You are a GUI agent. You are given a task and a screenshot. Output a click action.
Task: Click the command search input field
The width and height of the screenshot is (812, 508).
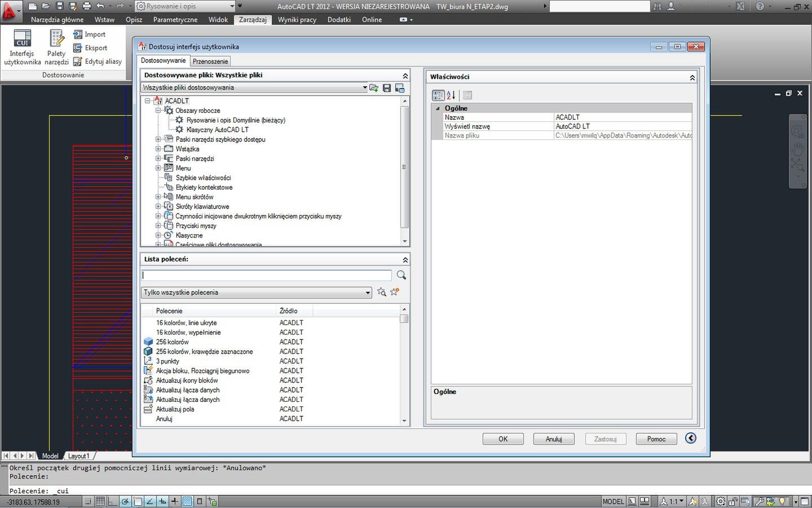(266, 275)
